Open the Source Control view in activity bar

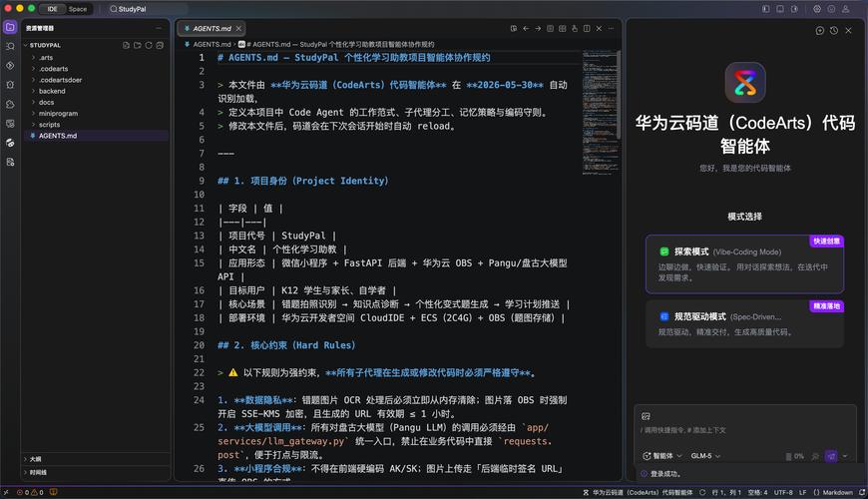pos(10,65)
